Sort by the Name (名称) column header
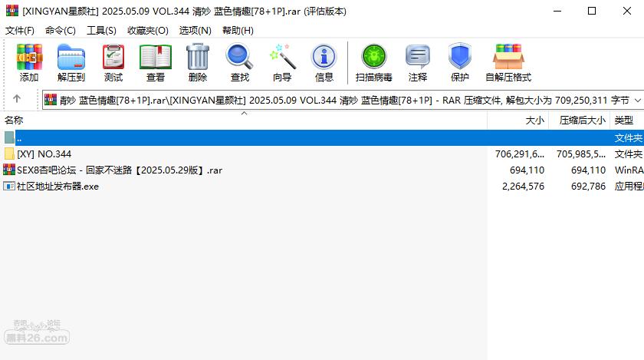Image resolution: width=644 pixels, height=360 pixels. [244, 121]
